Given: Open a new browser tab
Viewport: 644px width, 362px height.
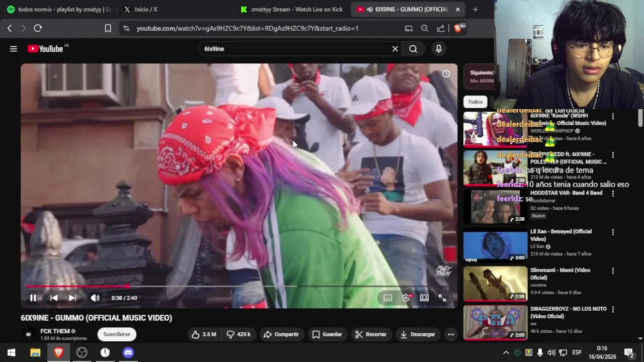Looking at the screenshot, I should (x=475, y=10).
